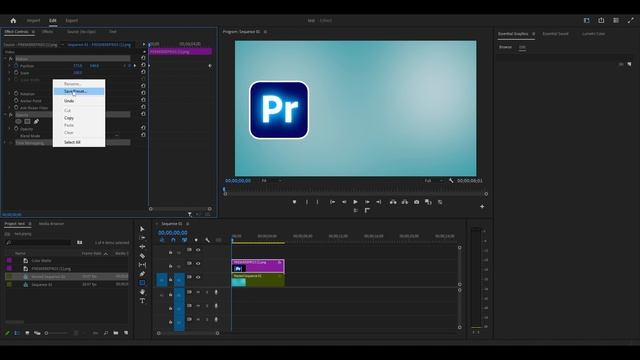
Task: Select the Slip tool
Action: tap(142, 265)
